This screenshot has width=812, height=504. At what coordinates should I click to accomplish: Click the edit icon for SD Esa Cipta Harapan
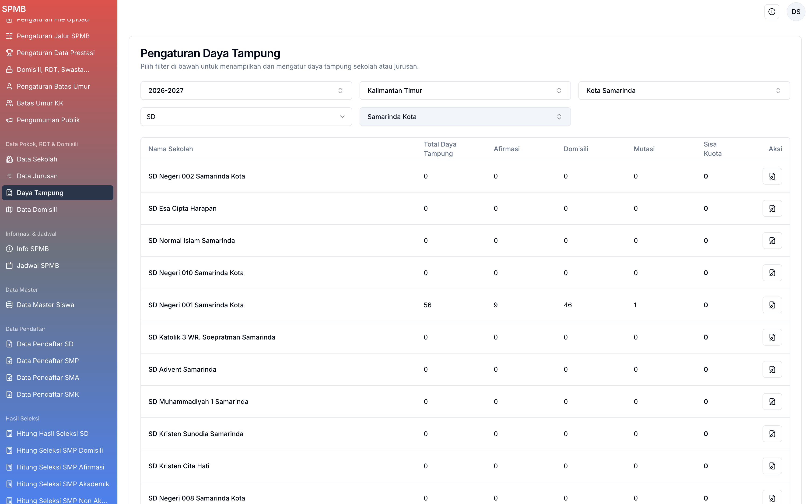[772, 208]
